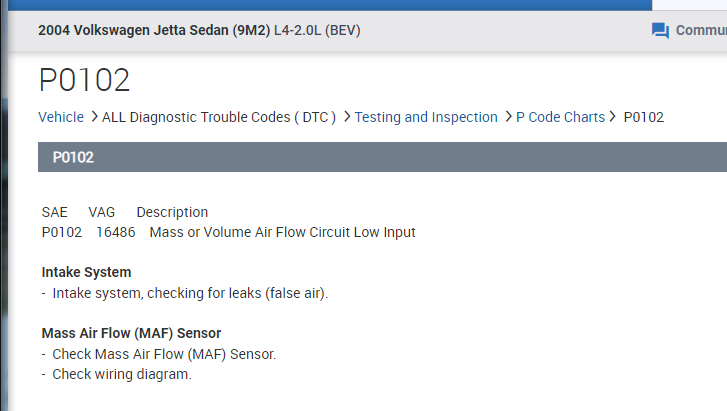727x411 pixels.
Task: Click the Community label in header
Action: pyautogui.click(x=700, y=31)
